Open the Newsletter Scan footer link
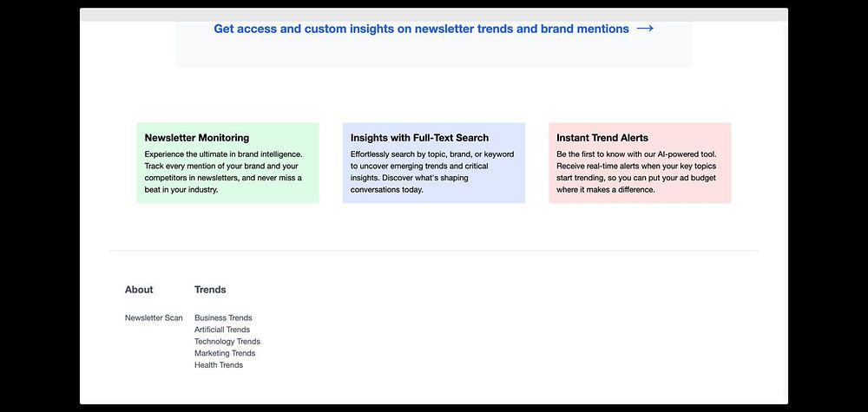868x412 pixels. 154,318
